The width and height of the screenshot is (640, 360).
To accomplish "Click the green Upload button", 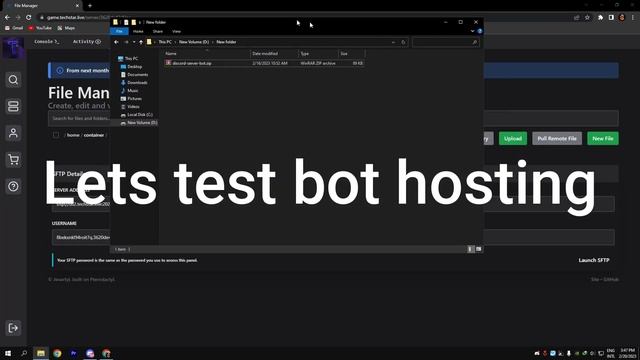I will click(x=513, y=138).
